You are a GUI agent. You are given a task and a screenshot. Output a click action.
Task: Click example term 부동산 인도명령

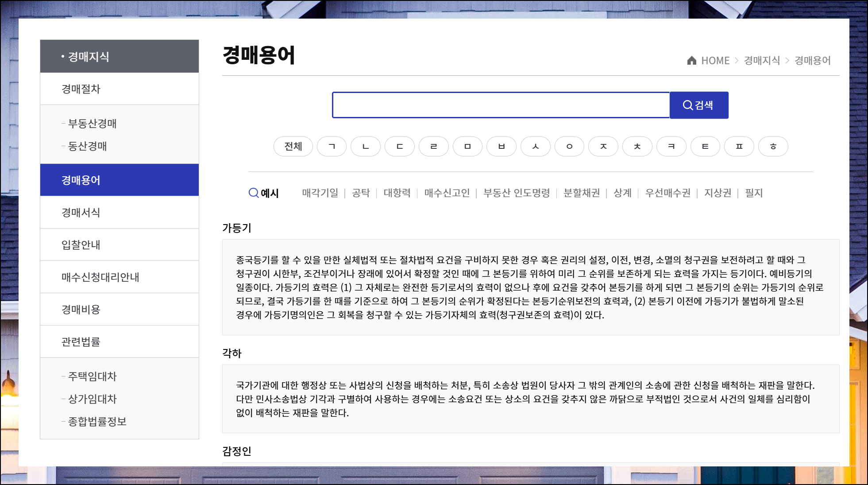(x=516, y=193)
